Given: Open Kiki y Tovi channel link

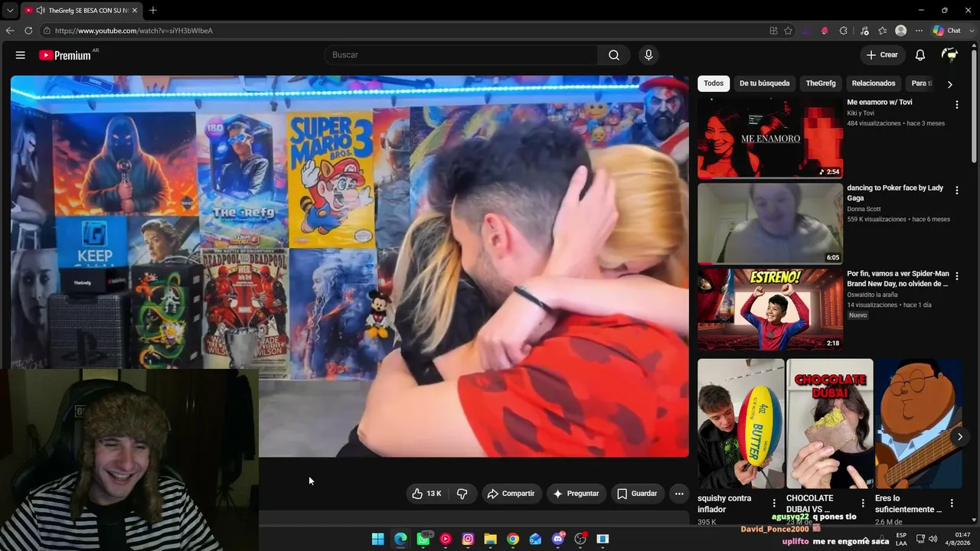Looking at the screenshot, I should [862, 113].
